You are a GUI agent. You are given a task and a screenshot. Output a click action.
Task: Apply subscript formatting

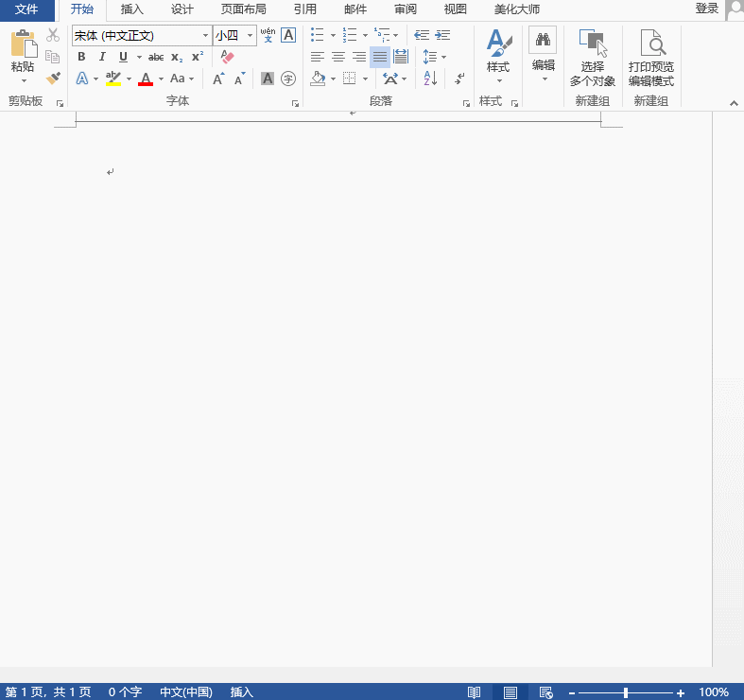(177, 57)
